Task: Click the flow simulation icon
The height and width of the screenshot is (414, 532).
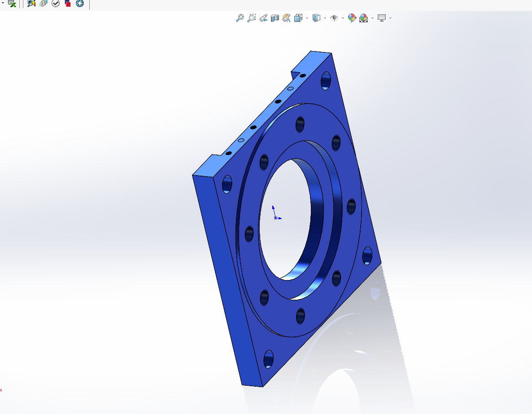Action: pos(44,4)
